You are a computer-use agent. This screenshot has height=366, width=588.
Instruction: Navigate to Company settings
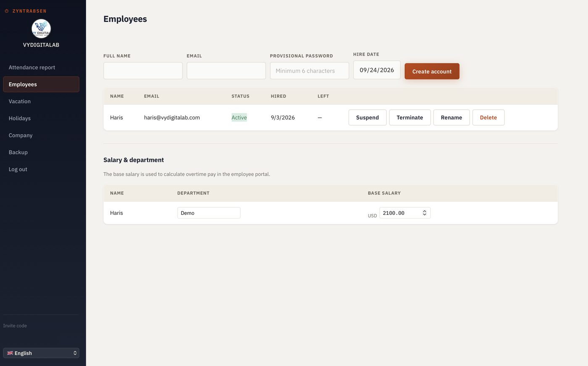pyautogui.click(x=41, y=135)
